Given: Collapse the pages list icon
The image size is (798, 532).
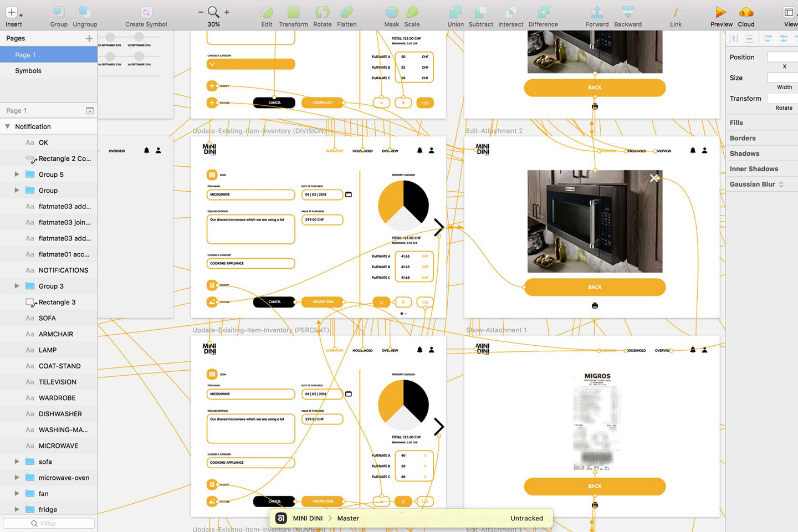Looking at the screenshot, I should coord(90,111).
